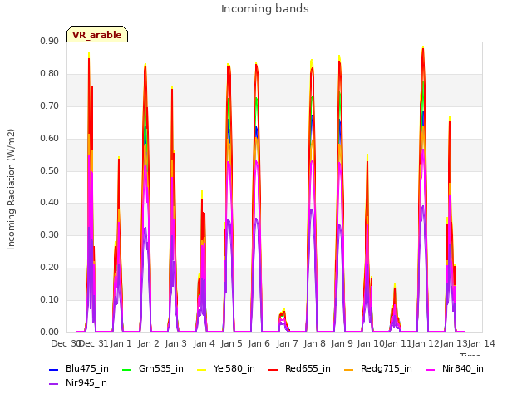532x399 pixels.
Task: Click the 0.40 y-axis tick label
Action: (50, 203)
